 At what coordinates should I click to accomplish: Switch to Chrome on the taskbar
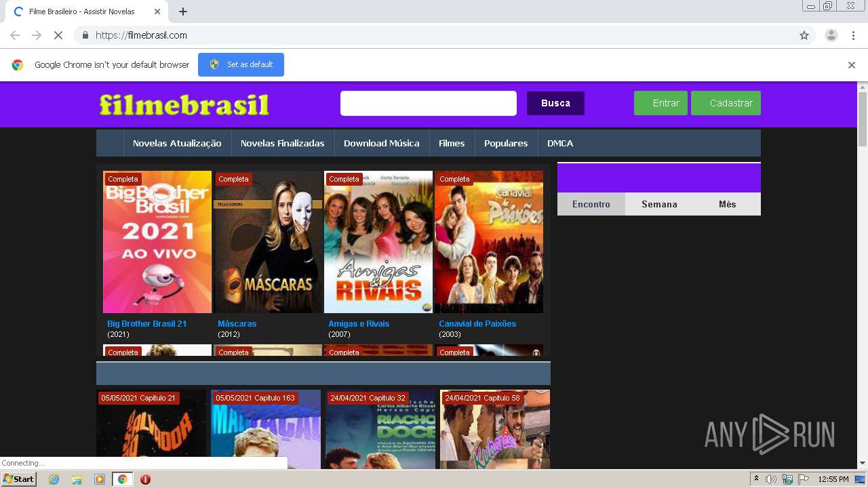pyautogui.click(x=123, y=479)
